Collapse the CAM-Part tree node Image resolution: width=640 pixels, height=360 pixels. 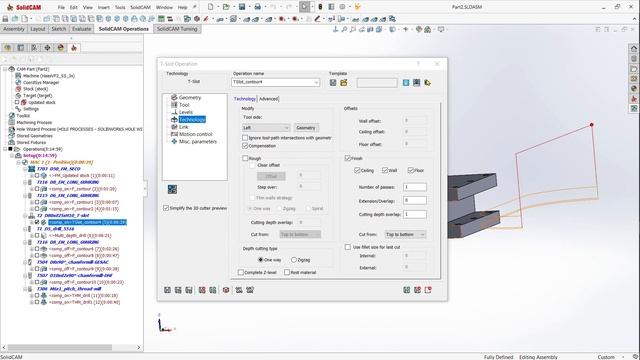coord(5,69)
